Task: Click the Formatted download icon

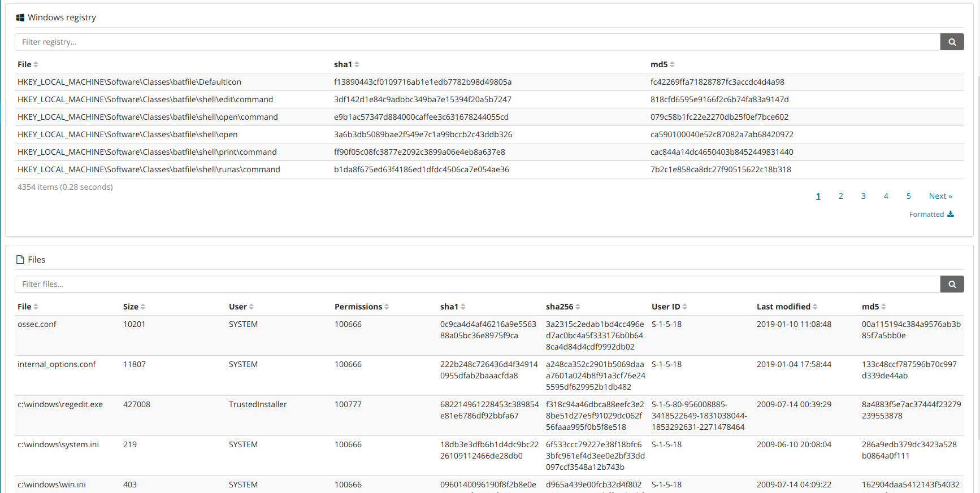Action: click(x=951, y=214)
